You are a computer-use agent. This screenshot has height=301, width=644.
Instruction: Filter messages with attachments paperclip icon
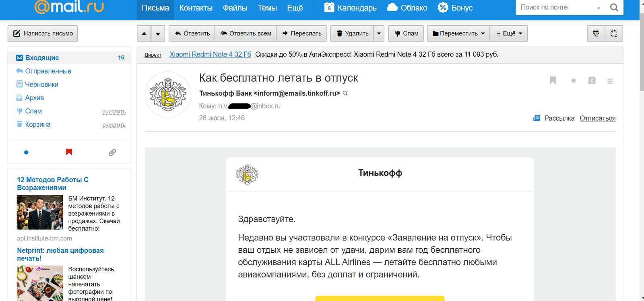coord(112,152)
